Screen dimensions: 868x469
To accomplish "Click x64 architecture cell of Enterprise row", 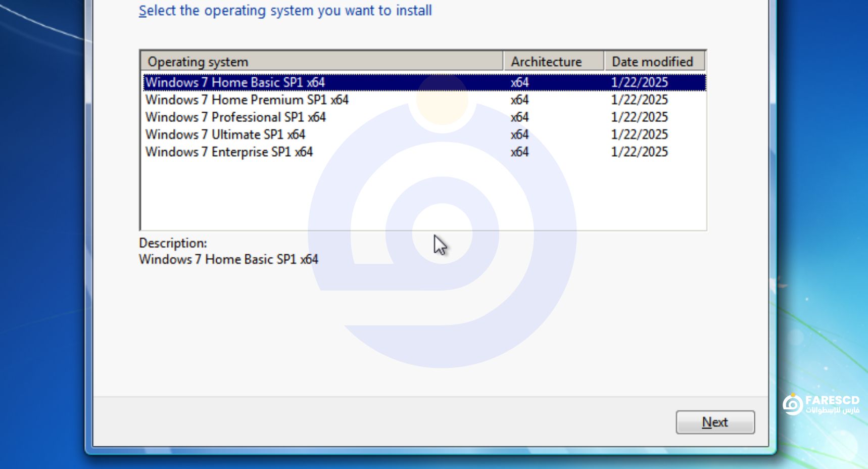I will [519, 152].
